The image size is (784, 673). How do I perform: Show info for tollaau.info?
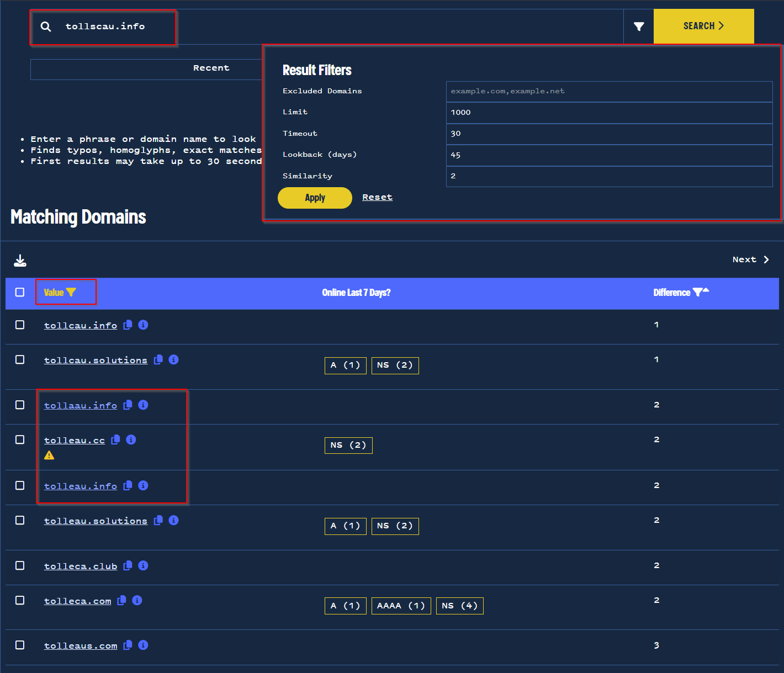[143, 405]
